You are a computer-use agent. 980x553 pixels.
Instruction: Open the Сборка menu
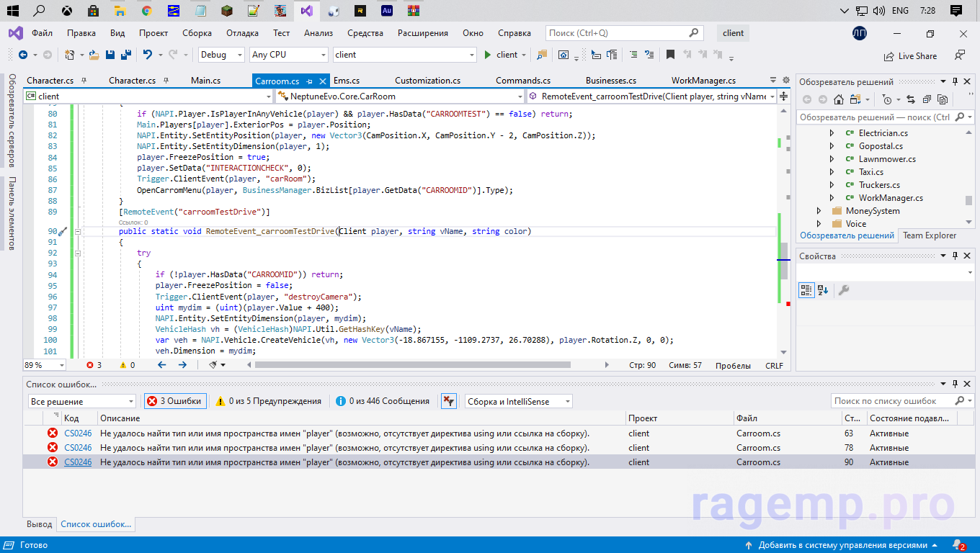coord(197,33)
